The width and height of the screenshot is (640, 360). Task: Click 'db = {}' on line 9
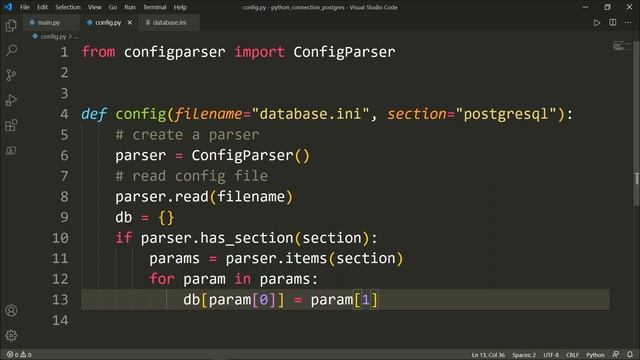coord(144,218)
